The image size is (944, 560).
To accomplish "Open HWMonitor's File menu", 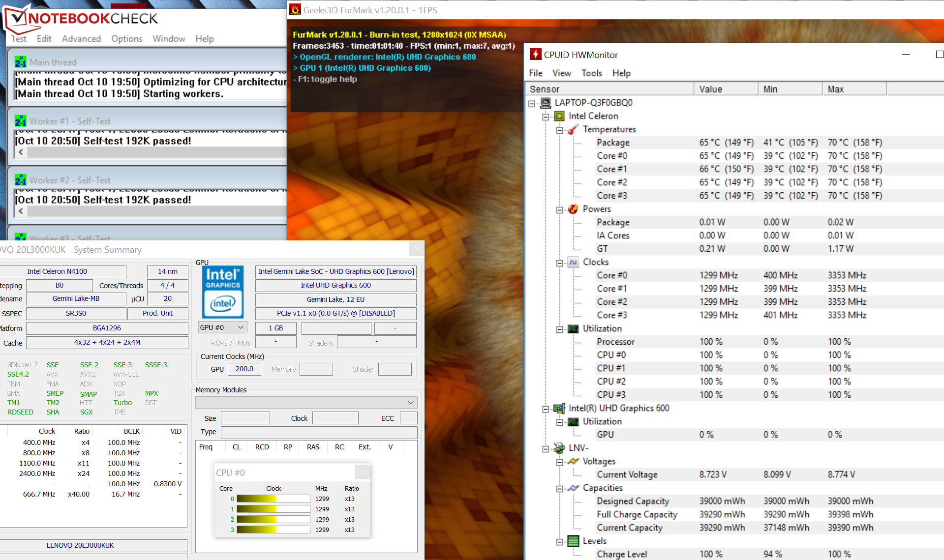I will click(536, 73).
